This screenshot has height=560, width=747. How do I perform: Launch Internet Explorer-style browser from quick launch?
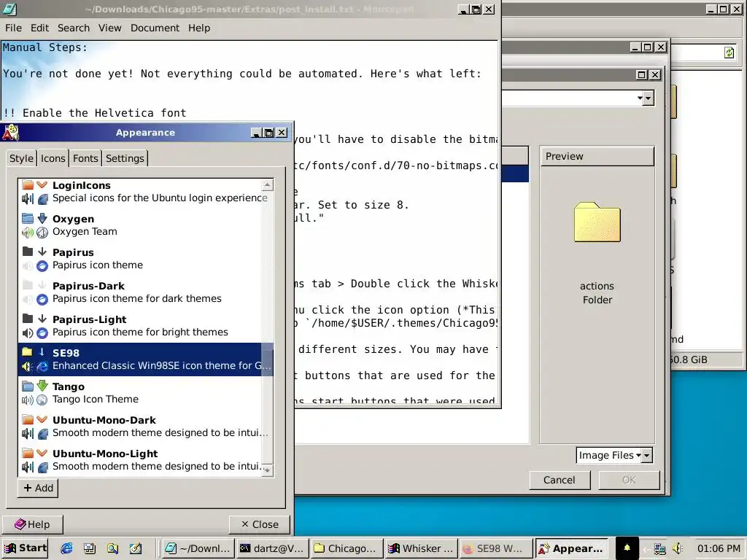click(66, 548)
